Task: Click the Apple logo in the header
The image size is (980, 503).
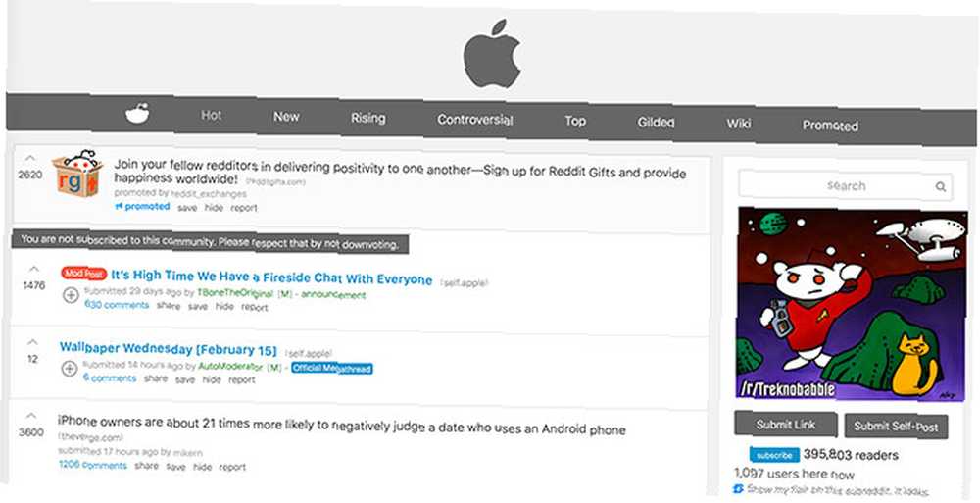Action: [x=491, y=54]
